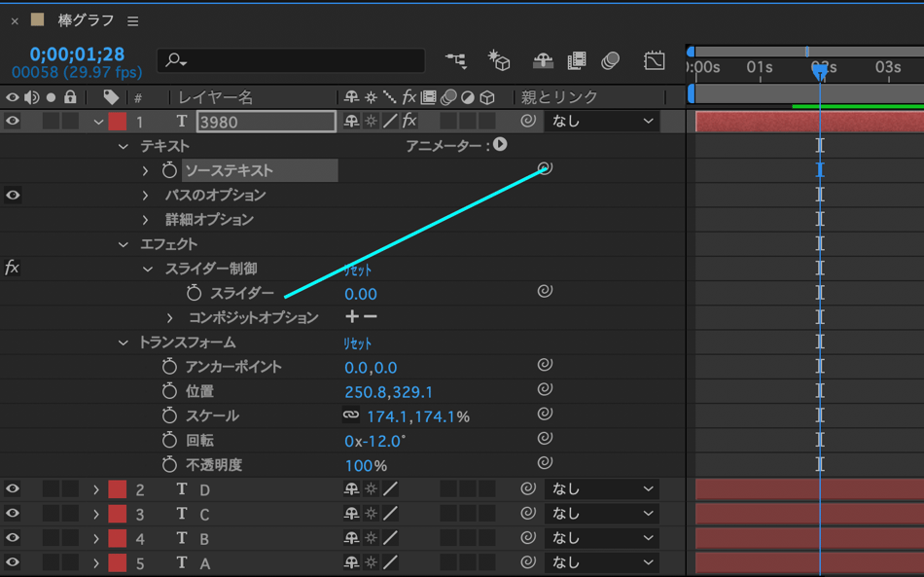
Task: Enable the Motion Blur toolbar icon
Action: click(611, 60)
